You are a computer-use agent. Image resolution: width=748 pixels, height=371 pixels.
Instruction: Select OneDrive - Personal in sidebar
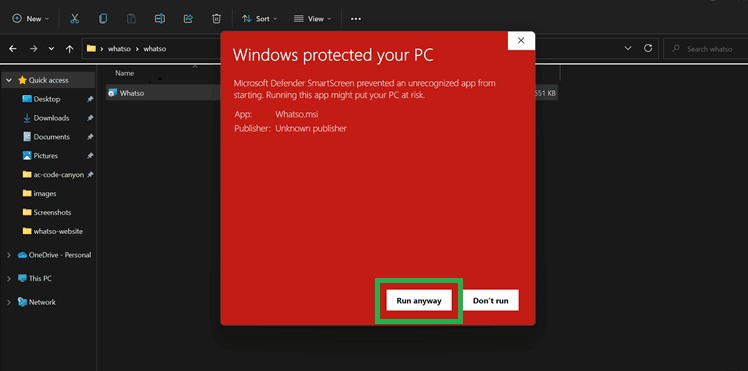click(x=60, y=255)
